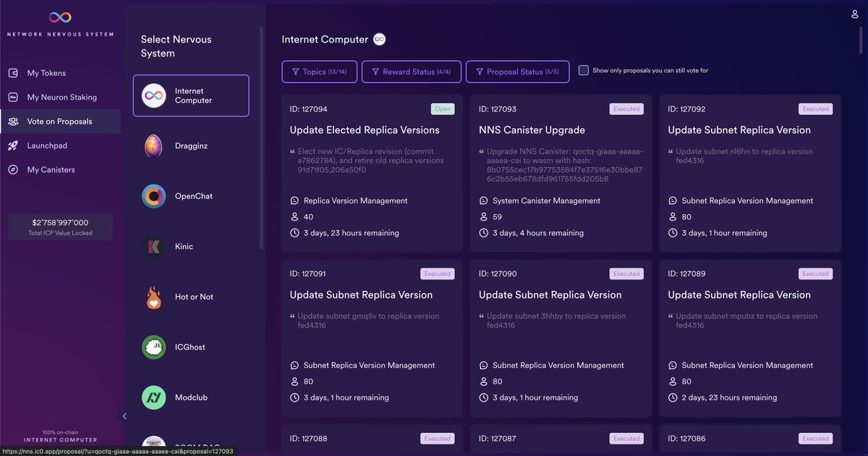Click 'Replica Version Management' on proposal 127094
The height and width of the screenshot is (456, 868).
(x=356, y=200)
